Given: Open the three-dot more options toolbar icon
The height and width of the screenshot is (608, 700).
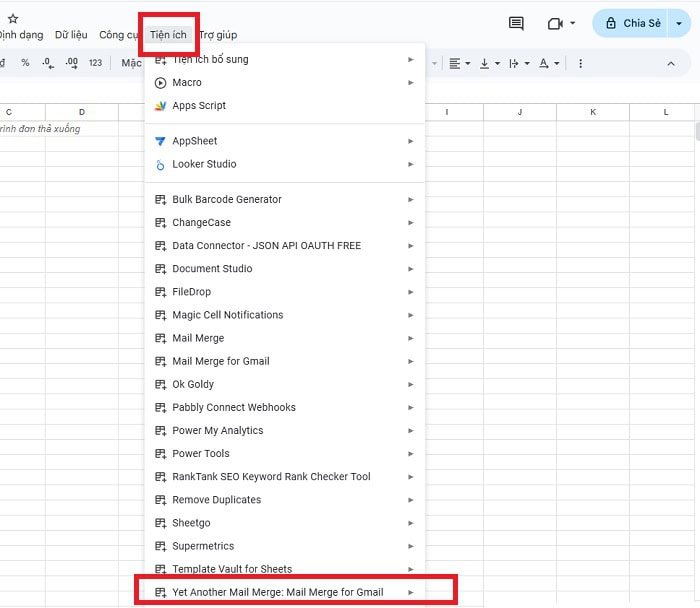Looking at the screenshot, I should click(x=580, y=63).
